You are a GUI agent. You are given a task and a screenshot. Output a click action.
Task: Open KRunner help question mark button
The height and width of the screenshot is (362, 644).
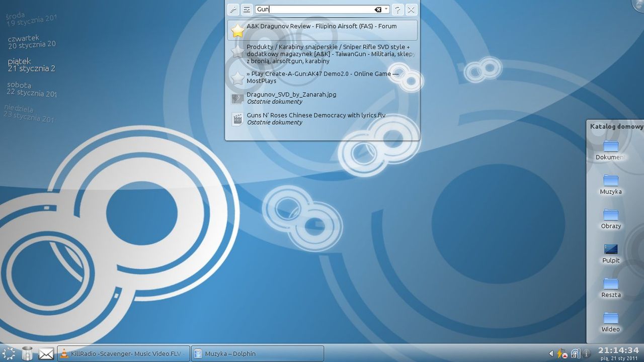[397, 10]
